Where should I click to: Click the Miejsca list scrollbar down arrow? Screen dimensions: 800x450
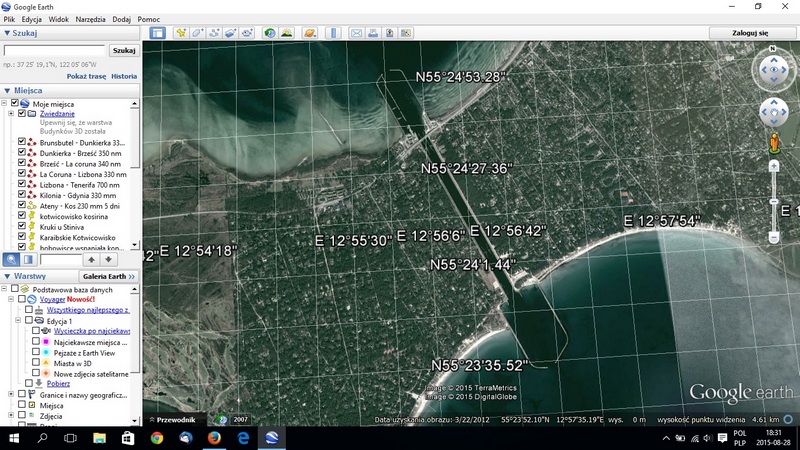(x=135, y=245)
